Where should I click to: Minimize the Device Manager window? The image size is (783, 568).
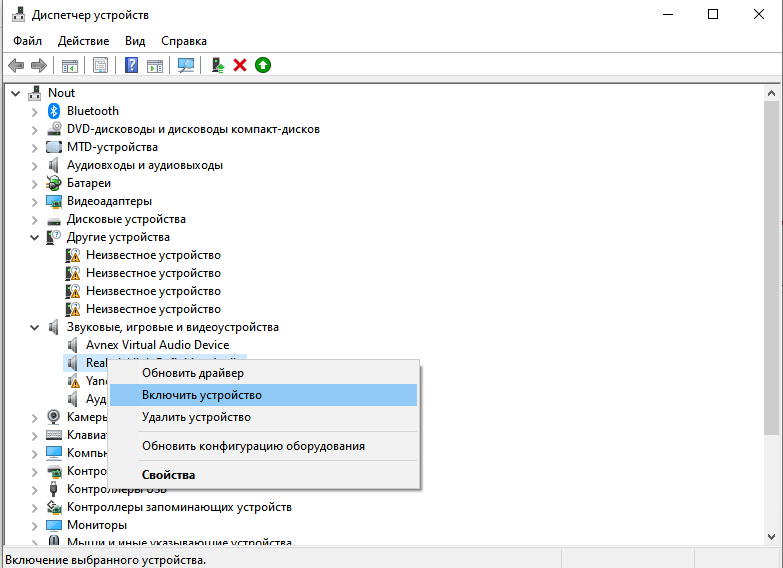click(668, 14)
